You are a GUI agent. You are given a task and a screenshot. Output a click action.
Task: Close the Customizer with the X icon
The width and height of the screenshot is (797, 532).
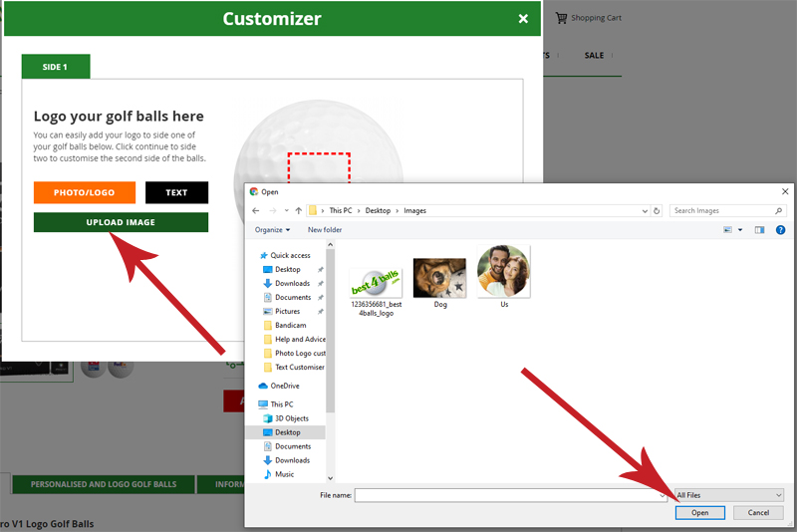pos(523,19)
